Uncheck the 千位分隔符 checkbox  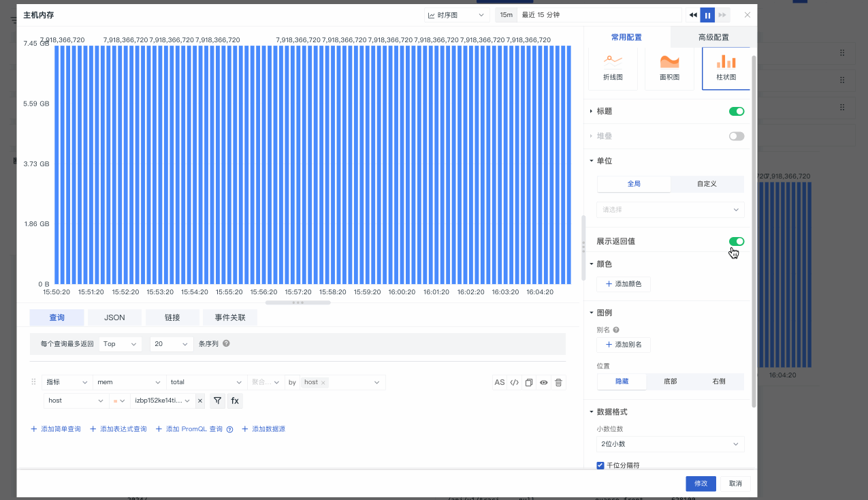(600, 465)
